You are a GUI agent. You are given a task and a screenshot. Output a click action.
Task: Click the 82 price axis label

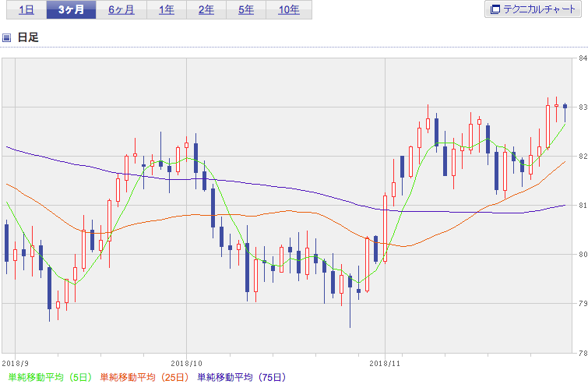(583, 157)
